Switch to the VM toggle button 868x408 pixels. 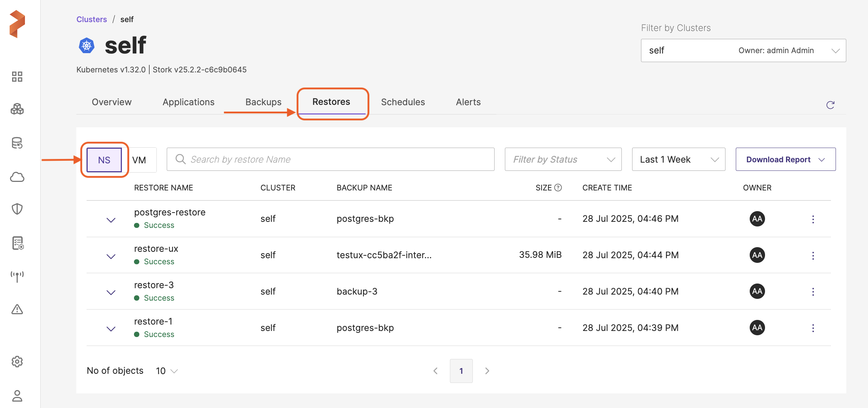click(x=139, y=160)
